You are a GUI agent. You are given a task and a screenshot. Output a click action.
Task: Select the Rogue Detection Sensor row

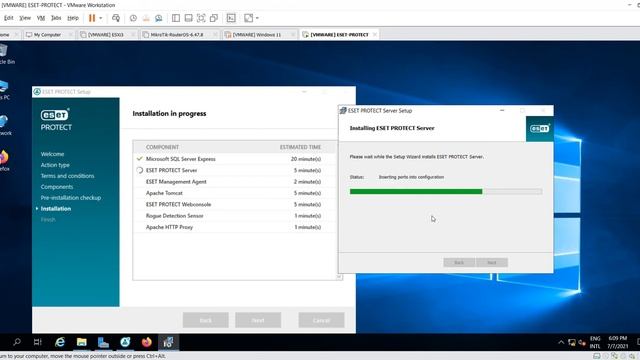[235, 216]
